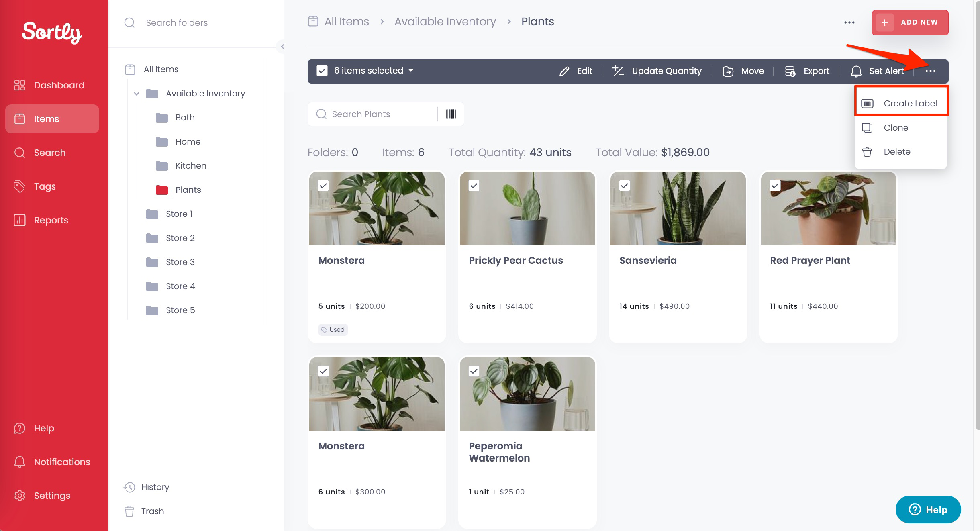Click the barcode scan icon beside Search Plants
This screenshot has height=531, width=980.
[451, 114]
